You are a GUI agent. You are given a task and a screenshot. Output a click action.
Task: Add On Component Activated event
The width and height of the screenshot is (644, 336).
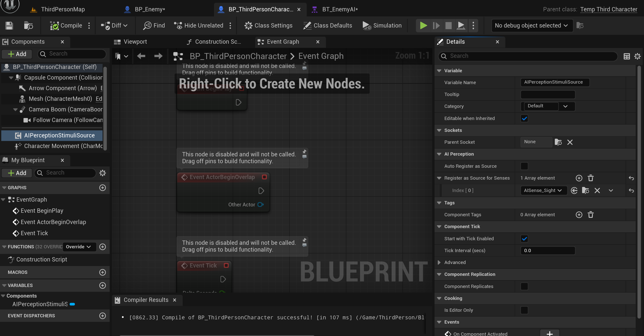point(550,333)
